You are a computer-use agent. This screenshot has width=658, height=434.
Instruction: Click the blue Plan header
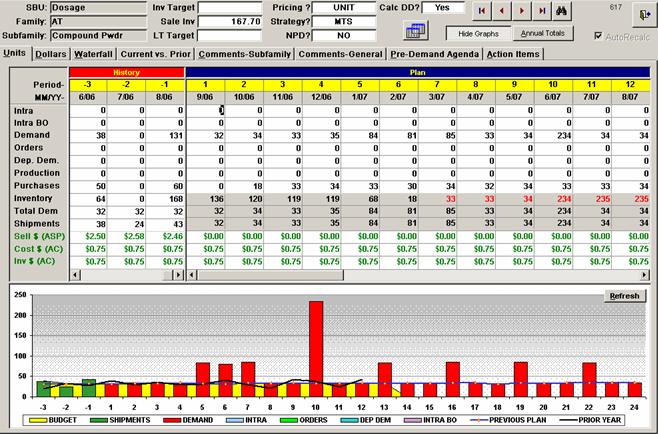point(418,73)
